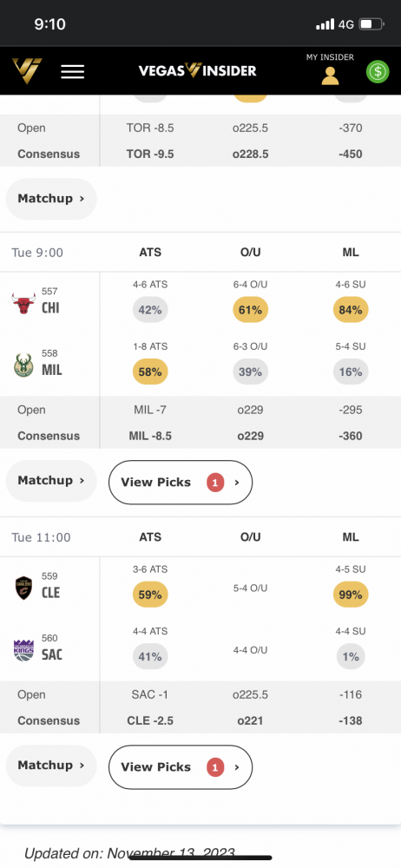Tap the Sacramento Kings team logo
This screenshot has height=868, width=401.
click(x=23, y=650)
